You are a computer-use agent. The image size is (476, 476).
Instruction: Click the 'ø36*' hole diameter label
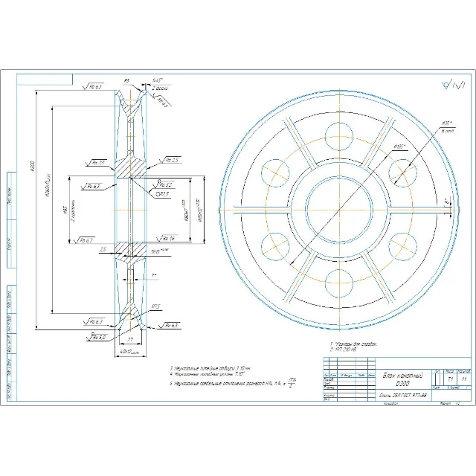coord(447,123)
